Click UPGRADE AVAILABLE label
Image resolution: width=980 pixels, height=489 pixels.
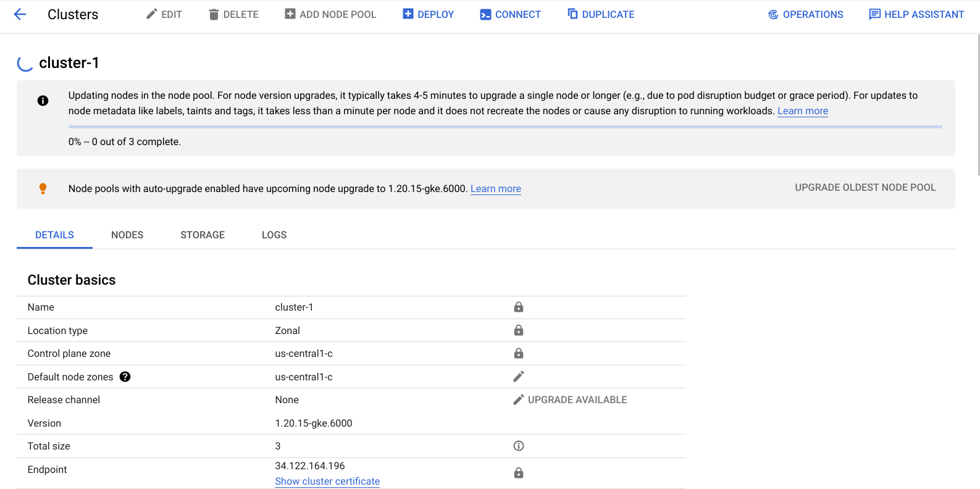coord(577,400)
